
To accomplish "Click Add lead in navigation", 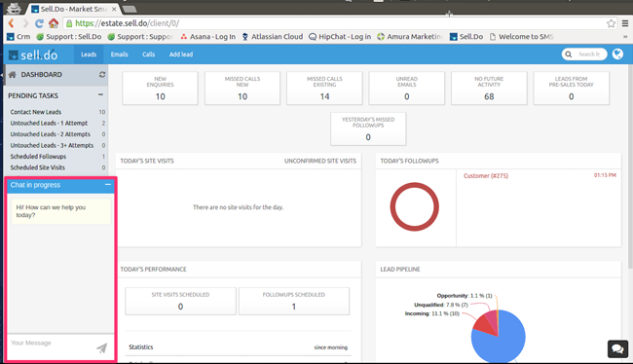I will [x=181, y=55].
